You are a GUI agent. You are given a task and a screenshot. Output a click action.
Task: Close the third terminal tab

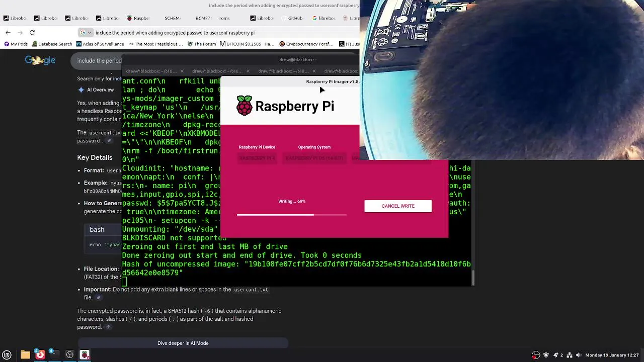tap(314, 71)
